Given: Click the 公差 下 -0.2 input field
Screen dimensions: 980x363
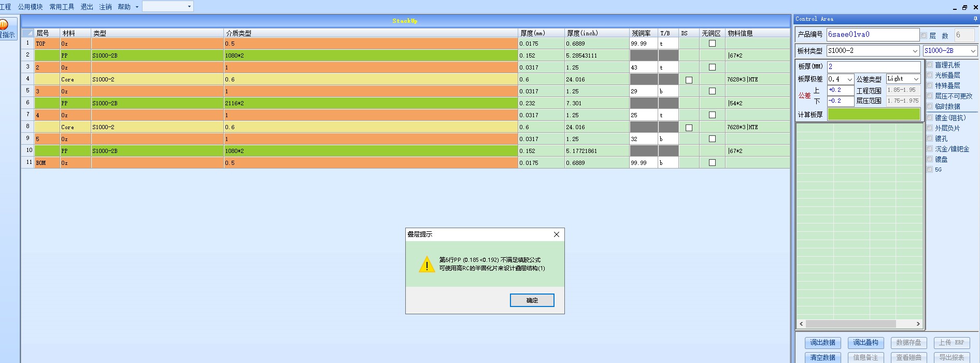Looking at the screenshot, I should pos(840,101).
